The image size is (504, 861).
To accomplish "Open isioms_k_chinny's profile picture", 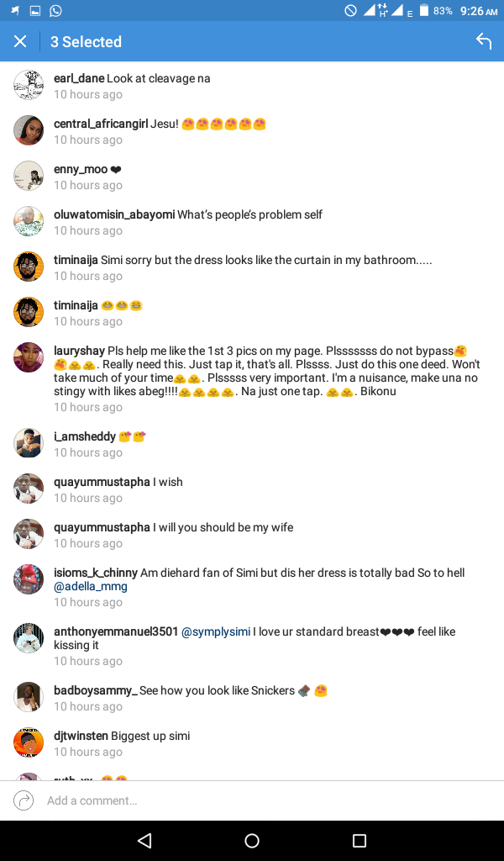I will (29, 579).
